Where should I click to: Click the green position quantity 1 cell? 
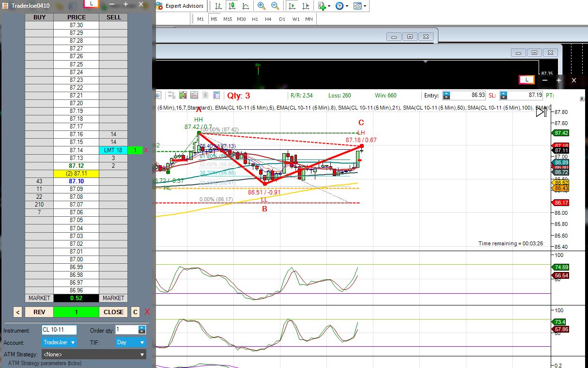[76, 312]
